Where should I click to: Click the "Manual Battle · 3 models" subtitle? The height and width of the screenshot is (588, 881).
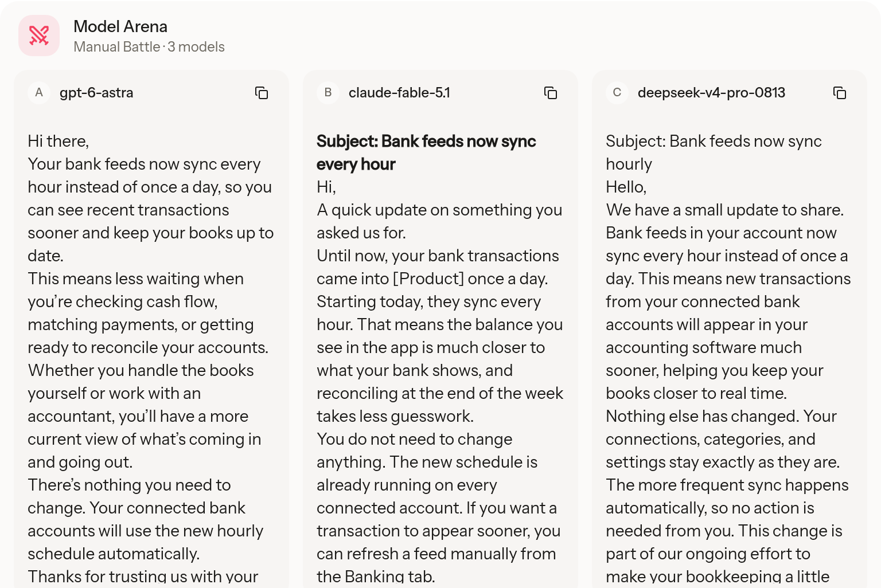click(x=149, y=47)
